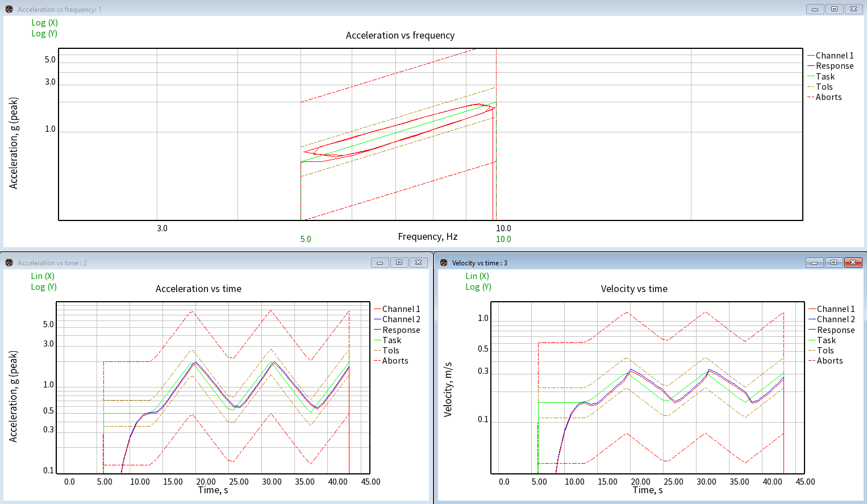The image size is (867, 504).
Task: Select Channel 2 legend in Acceleration vs time
Action: (397, 319)
